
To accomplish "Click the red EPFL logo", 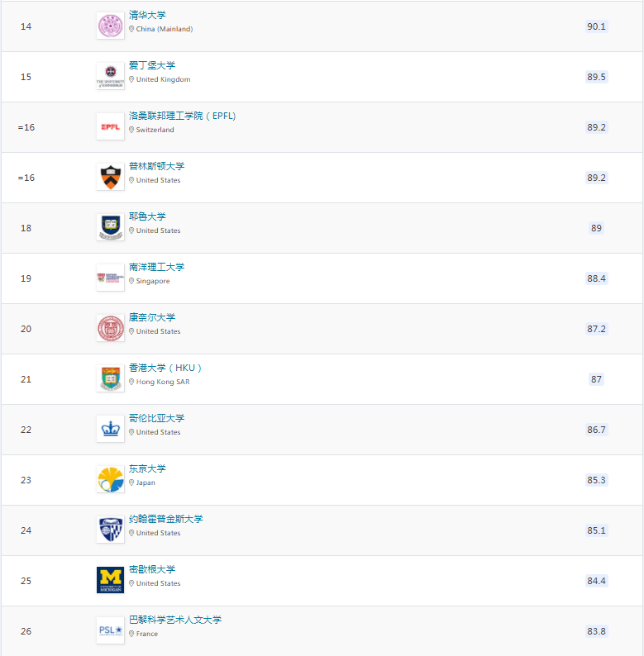I will [x=110, y=126].
